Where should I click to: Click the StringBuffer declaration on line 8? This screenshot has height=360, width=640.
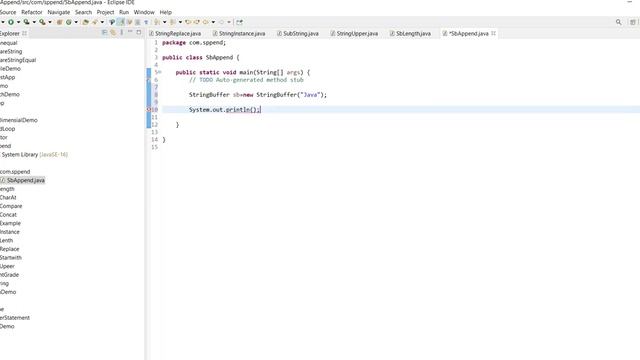[258, 95]
